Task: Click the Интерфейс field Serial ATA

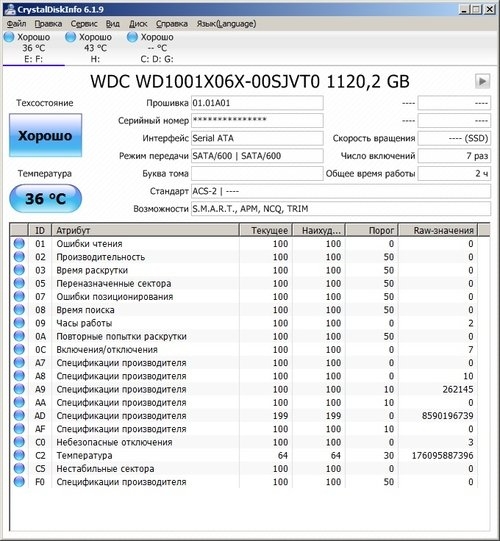Action: tap(257, 138)
